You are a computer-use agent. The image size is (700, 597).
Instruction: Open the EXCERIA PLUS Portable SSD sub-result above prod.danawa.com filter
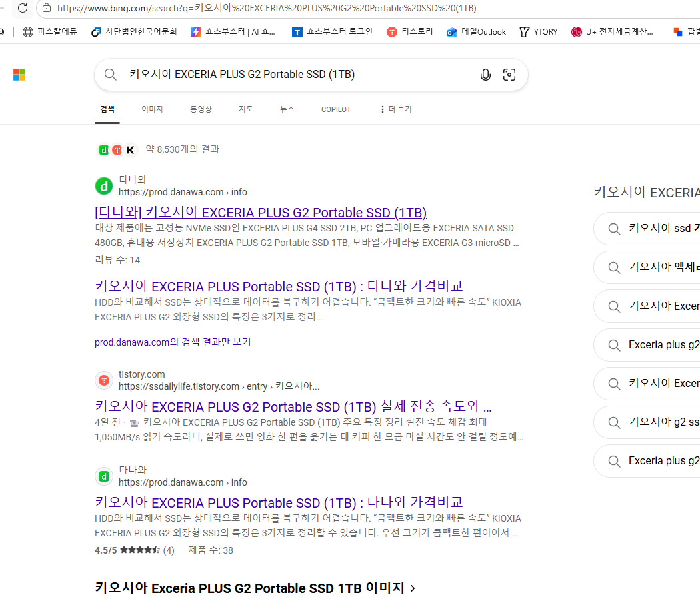click(279, 286)
